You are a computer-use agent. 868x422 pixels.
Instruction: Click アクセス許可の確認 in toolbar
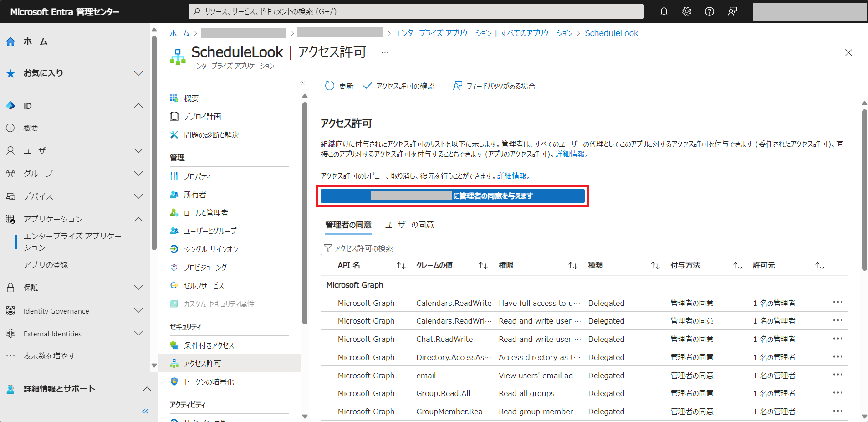(x=399, y=86)
